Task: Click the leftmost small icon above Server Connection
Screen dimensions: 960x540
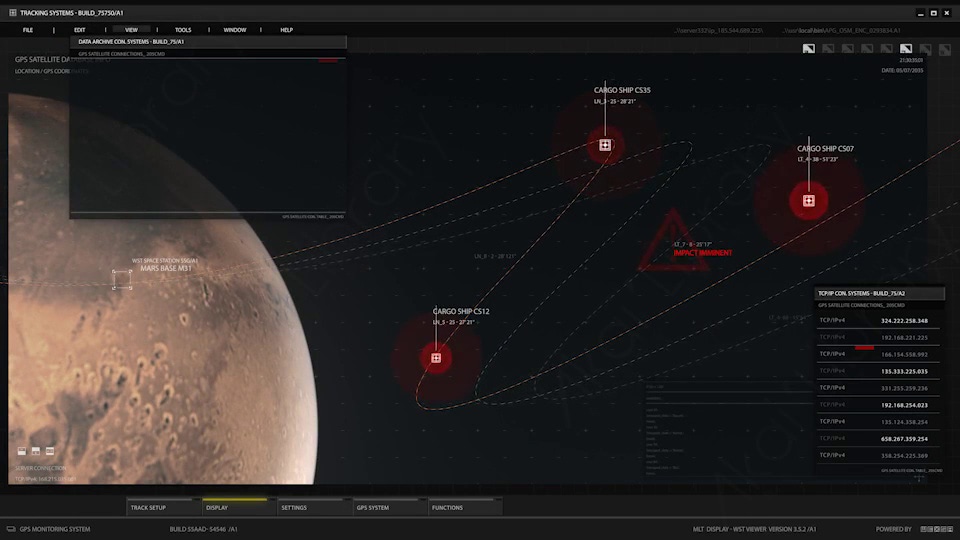Action: point(22,451)
